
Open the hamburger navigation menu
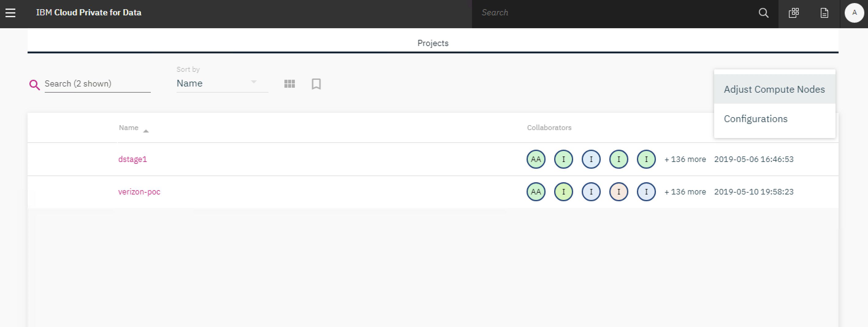coord(10,13)
